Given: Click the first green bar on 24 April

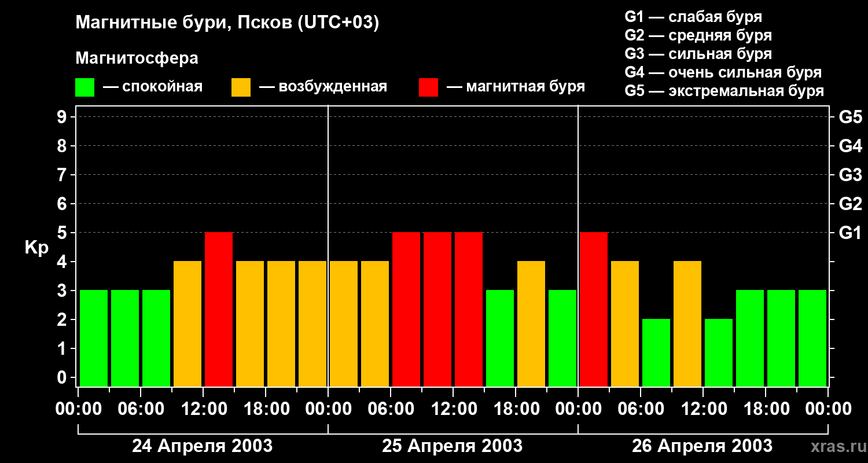Looking at the screenshot, I should [x=94, y=338].
